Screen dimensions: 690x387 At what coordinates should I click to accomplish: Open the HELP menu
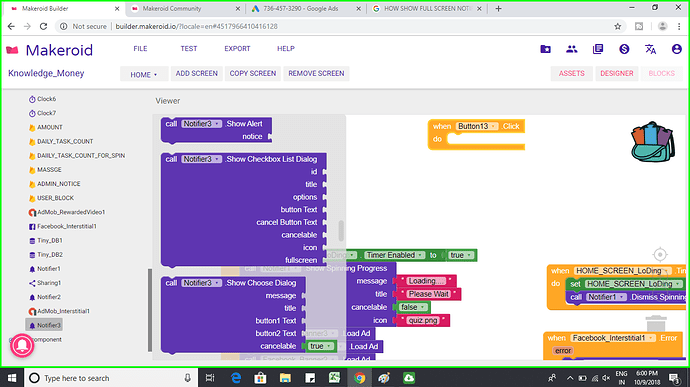(x=286, y=48)
